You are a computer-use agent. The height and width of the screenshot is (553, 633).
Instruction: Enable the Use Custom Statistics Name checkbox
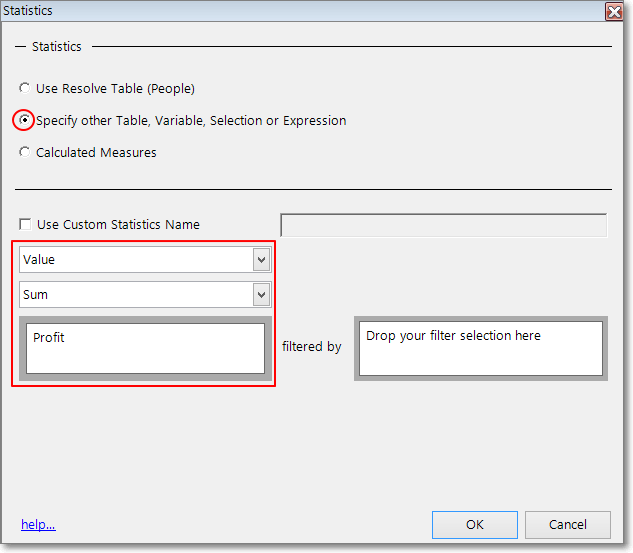coord(26,225)
